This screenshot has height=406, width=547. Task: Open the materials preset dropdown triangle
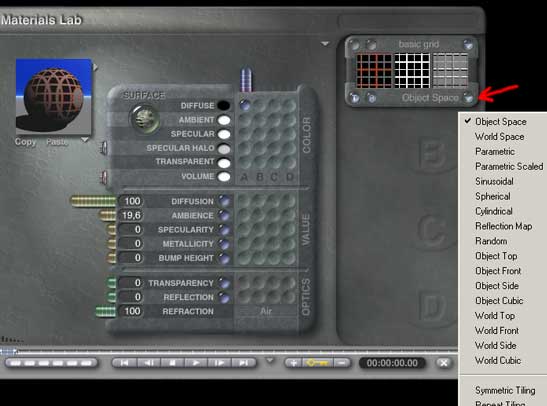click(325, 44)
